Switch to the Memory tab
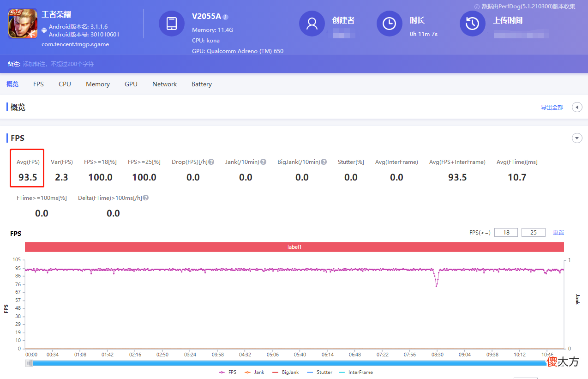This screenshot has height=379, width=588. tap(98, 84)
